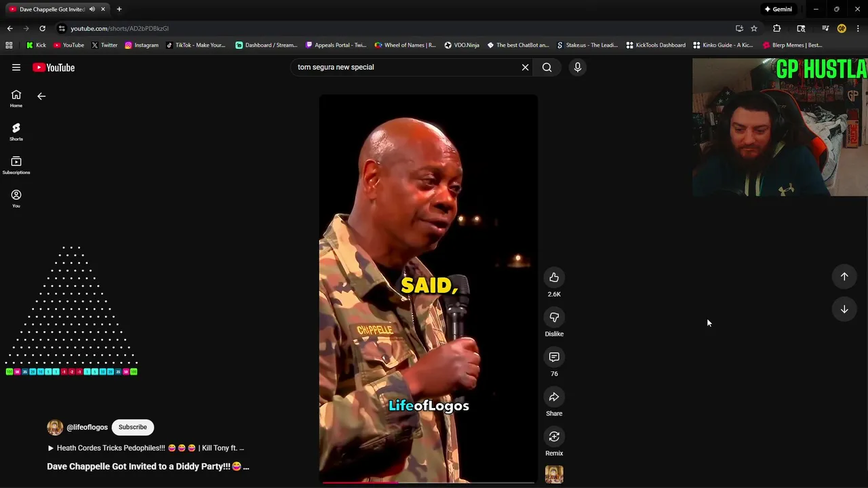
Task: Open the KickTools Dashboard bookmark
Action: click(656, 45)
